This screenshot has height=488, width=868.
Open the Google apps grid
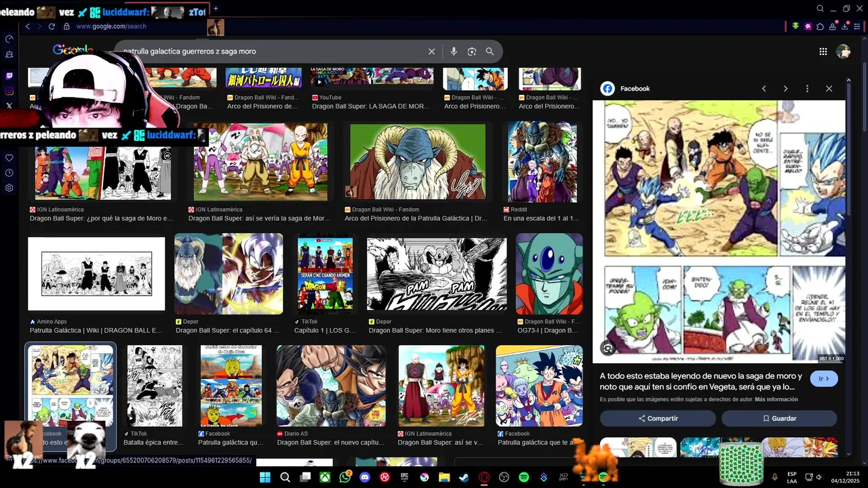click(x=823, y=52)
